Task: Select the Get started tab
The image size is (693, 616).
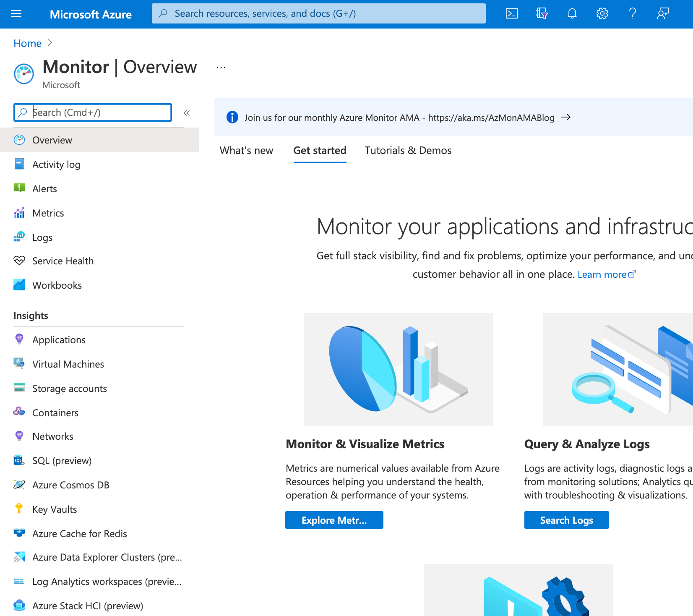Action: pos(320,151)
